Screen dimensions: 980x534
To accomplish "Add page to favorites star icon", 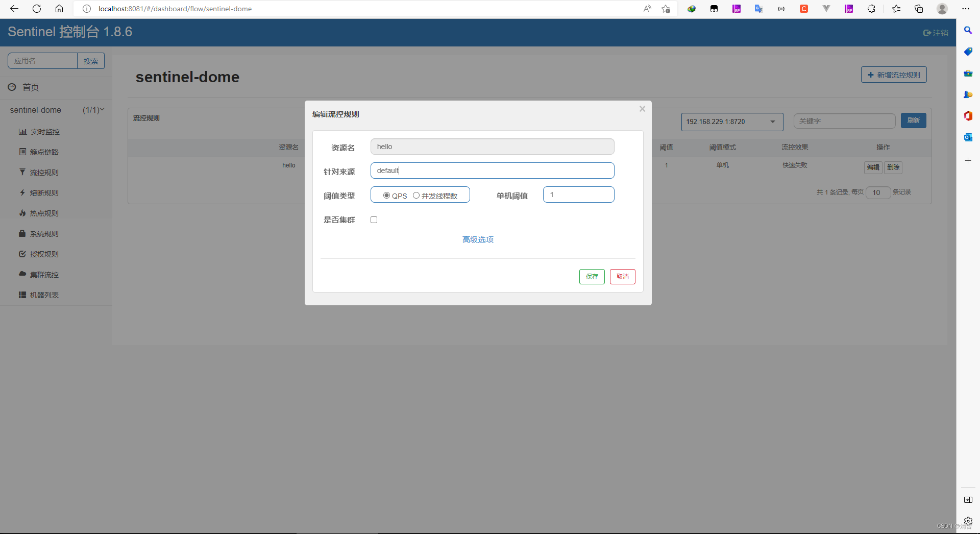I will coord(666,9).
